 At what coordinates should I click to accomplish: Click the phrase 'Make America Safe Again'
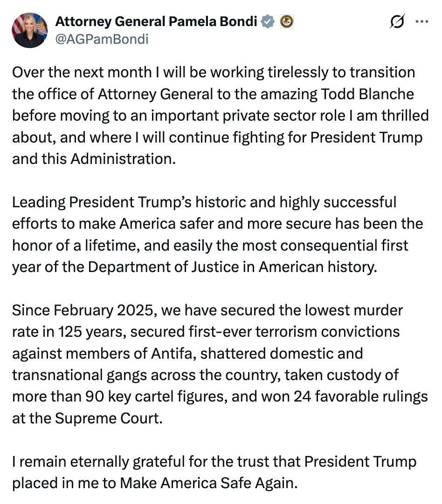pos(207,483)
